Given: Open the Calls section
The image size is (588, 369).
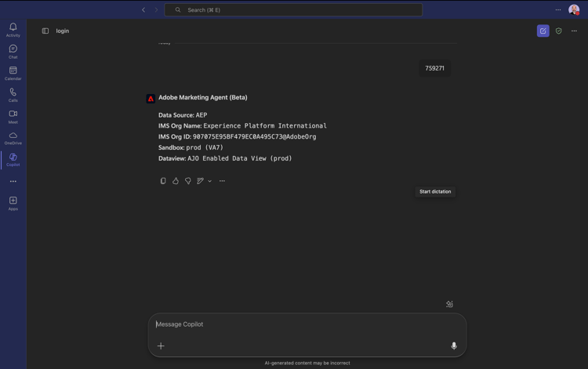Looking at the screenshot, I should click(x=13, y=95).
